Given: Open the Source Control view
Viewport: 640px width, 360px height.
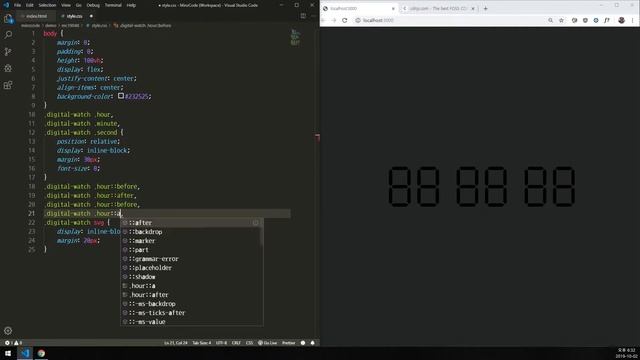Looking at the screenshot, I should [8, 51].
